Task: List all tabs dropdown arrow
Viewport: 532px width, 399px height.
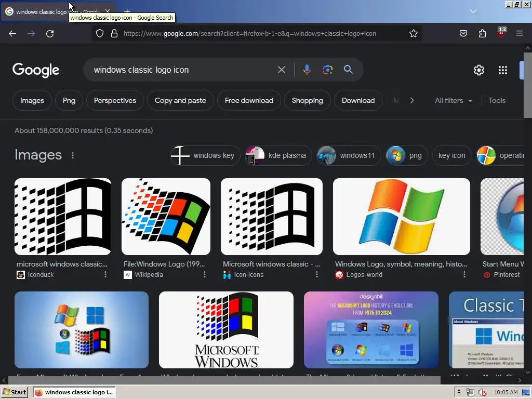Action: [473, 11]
